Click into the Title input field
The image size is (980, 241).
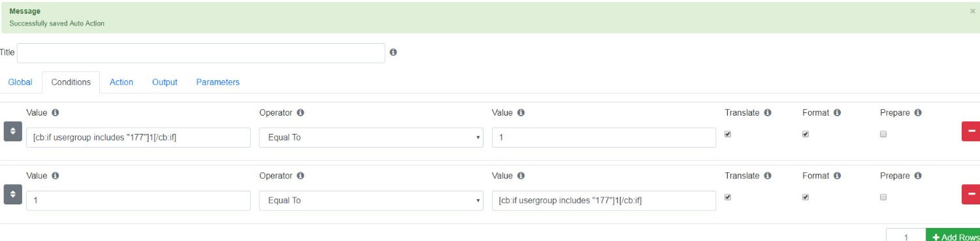201,53
